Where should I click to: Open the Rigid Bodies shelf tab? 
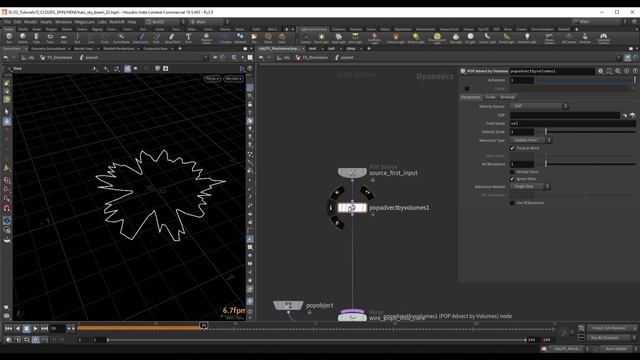(403, 29)
